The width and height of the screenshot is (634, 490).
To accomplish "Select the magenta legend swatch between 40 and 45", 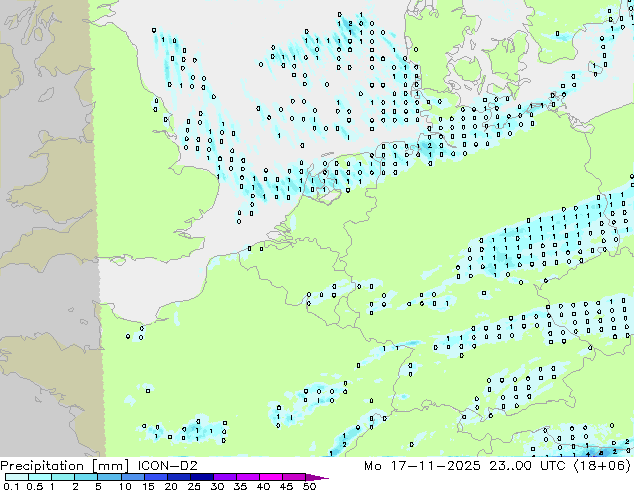I will [271, 477].
